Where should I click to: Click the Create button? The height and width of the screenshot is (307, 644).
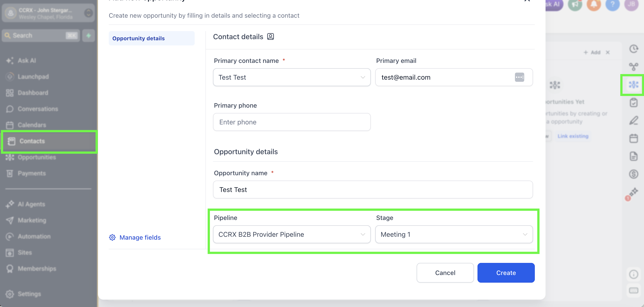pos(506,273)
